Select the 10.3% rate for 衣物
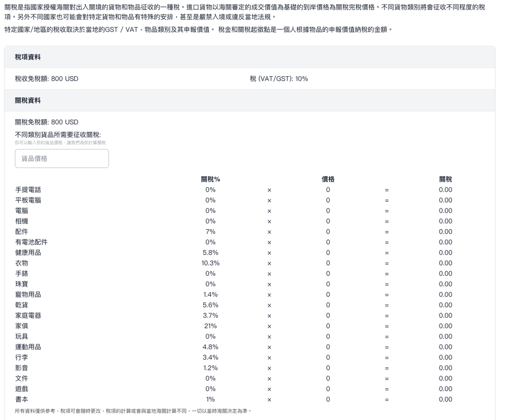Screen dimensions: 509x420 210,263
